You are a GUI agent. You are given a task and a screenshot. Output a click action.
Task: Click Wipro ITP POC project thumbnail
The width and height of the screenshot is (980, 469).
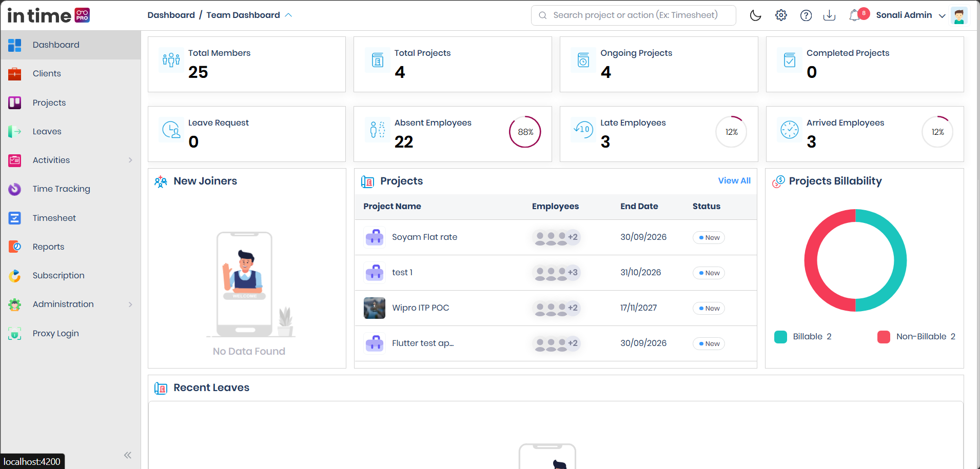click(x=374, y=308)
